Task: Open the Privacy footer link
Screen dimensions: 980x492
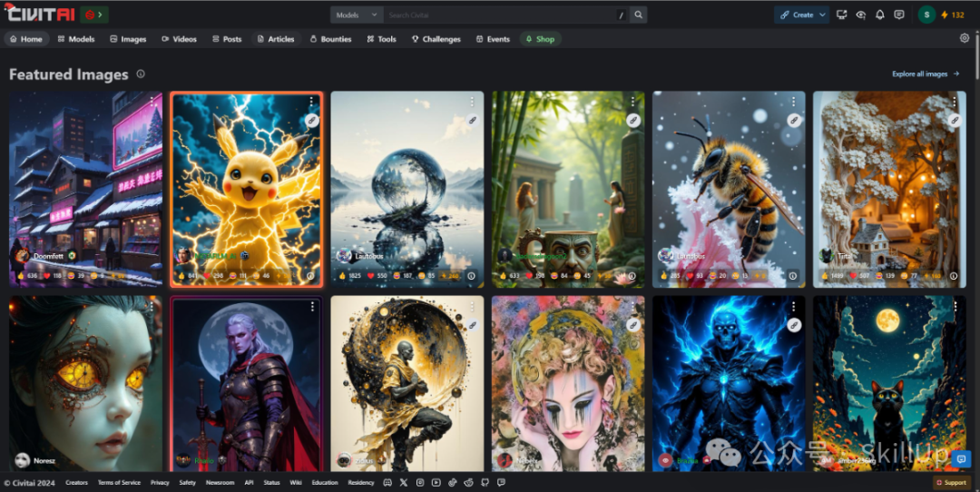Action: click(x=160, y=483)
